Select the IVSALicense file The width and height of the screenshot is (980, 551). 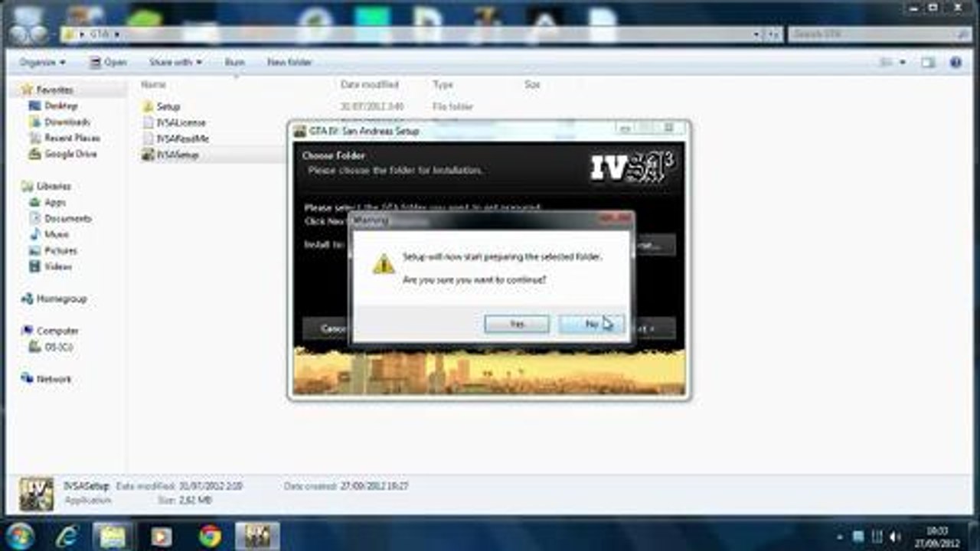point(181,122)
